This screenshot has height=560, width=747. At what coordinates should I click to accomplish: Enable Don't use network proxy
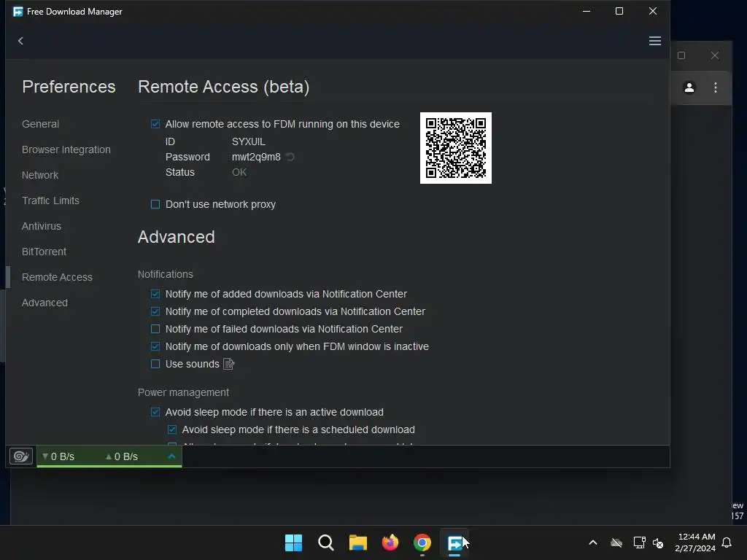[x=155, y=204]
